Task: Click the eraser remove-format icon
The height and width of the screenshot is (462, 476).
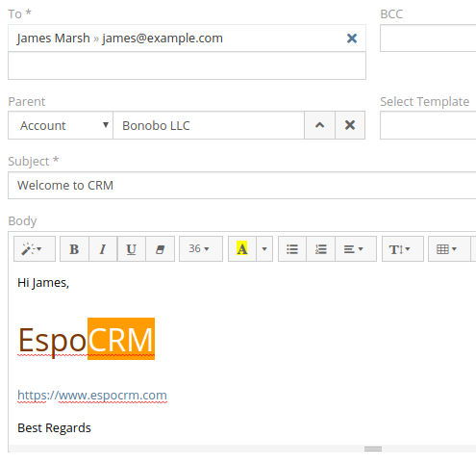Action: [160, 249]
